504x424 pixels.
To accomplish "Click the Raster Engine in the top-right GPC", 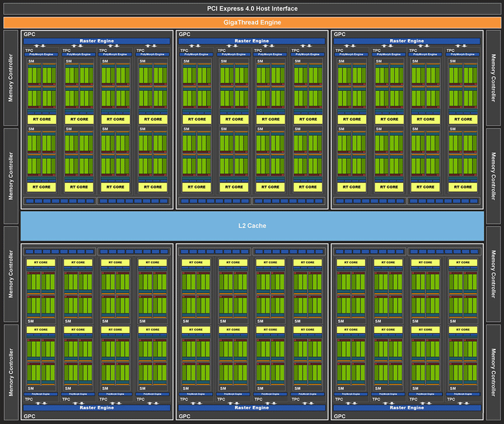I will [x=407, y=41].
